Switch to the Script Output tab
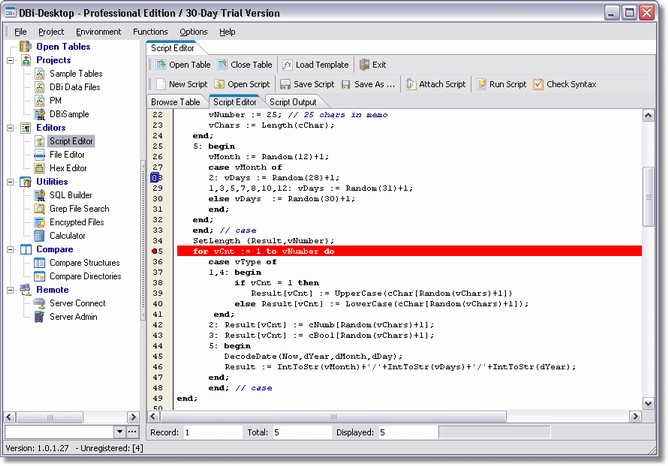The height and width of the screenshot is (466, 668). click(293, 102)
